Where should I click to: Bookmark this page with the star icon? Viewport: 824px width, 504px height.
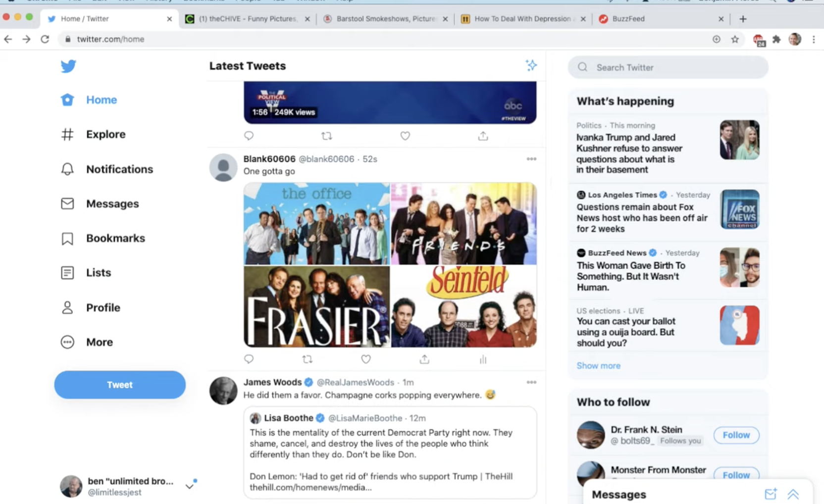pyautogui.click(x=735, y=39)
